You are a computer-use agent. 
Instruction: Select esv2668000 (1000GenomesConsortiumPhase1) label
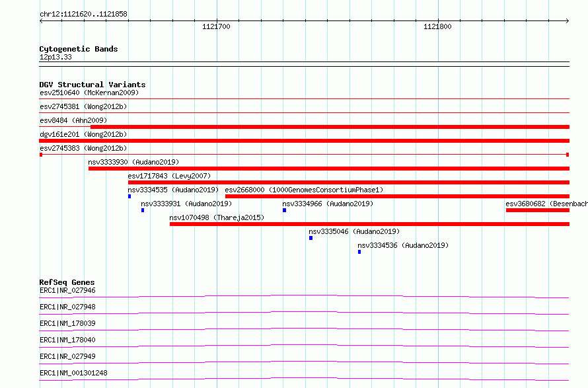[x=304, y=190]
